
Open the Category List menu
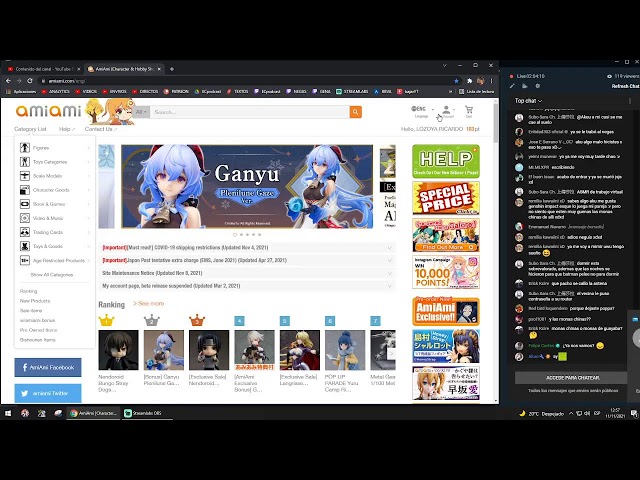tap(30, 129)
